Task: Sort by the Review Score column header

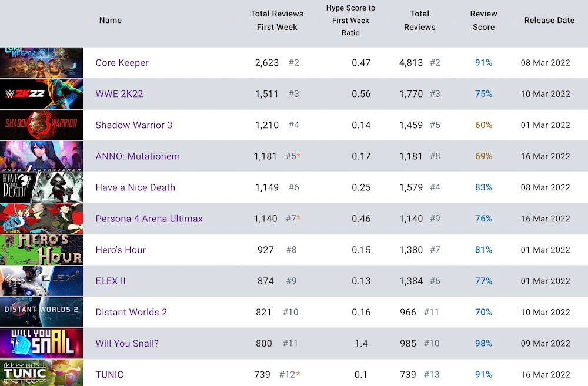Action: [484, 20]
